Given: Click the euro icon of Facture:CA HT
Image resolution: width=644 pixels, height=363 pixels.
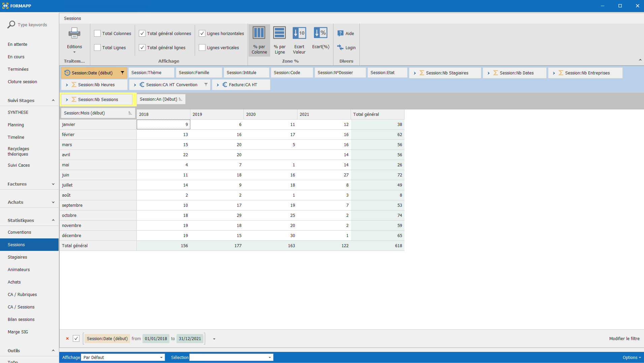Looking at the screenshot, I should pos(225,85).
